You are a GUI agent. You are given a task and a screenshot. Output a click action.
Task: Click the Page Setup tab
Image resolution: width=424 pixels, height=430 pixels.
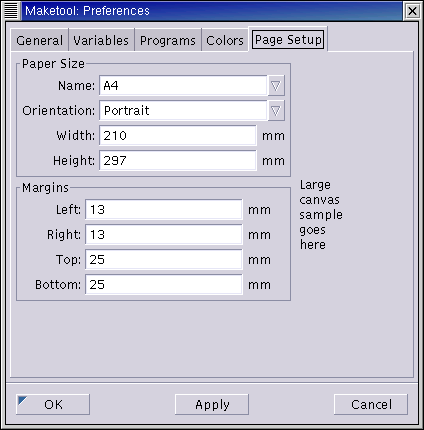pyautogui.click(x=288, y=40)
